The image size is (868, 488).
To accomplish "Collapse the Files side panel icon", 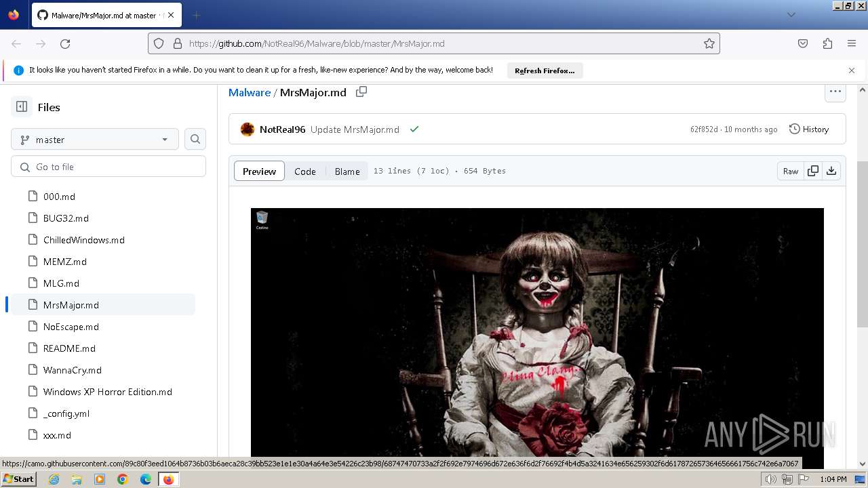I will click(22, 106).
